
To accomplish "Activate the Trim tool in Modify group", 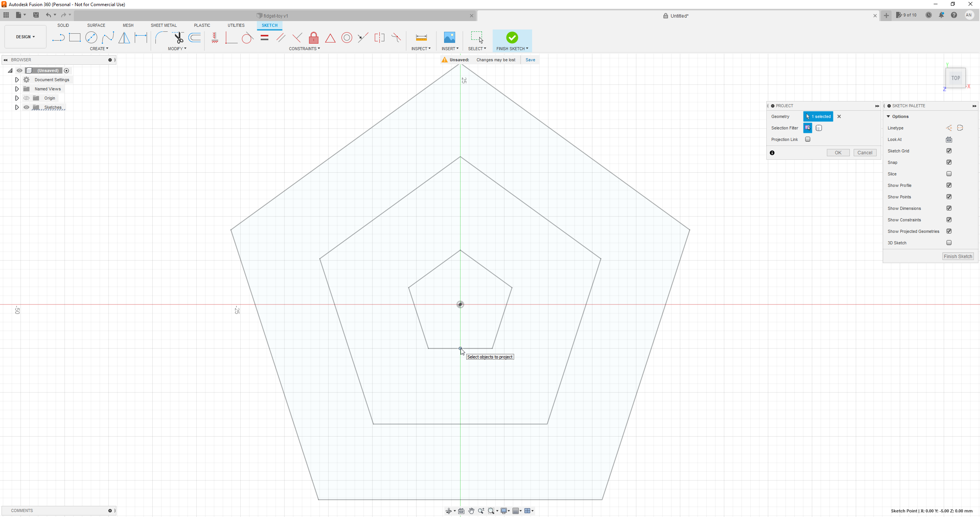I will (179, 38).
